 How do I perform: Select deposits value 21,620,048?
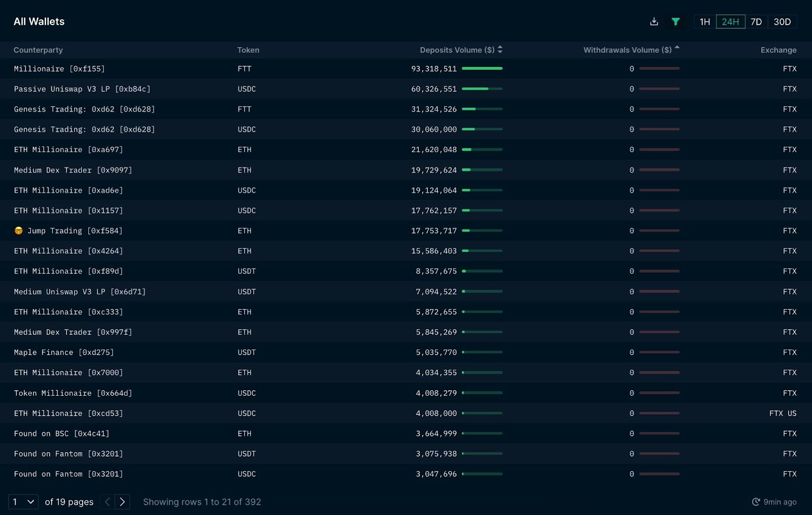(434, 150)
